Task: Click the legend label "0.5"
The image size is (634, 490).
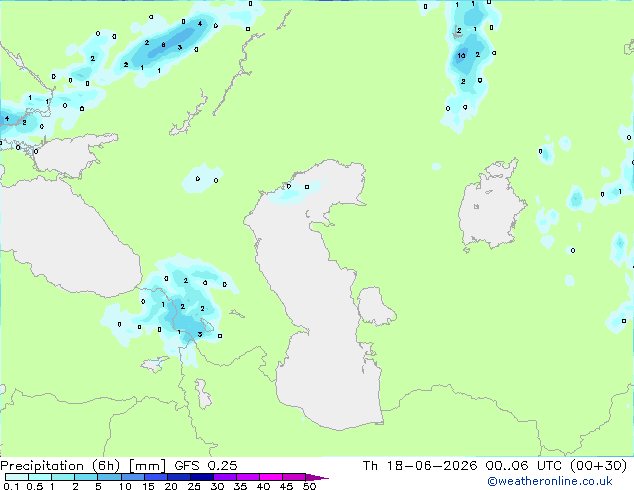Action: coord(35,486)
